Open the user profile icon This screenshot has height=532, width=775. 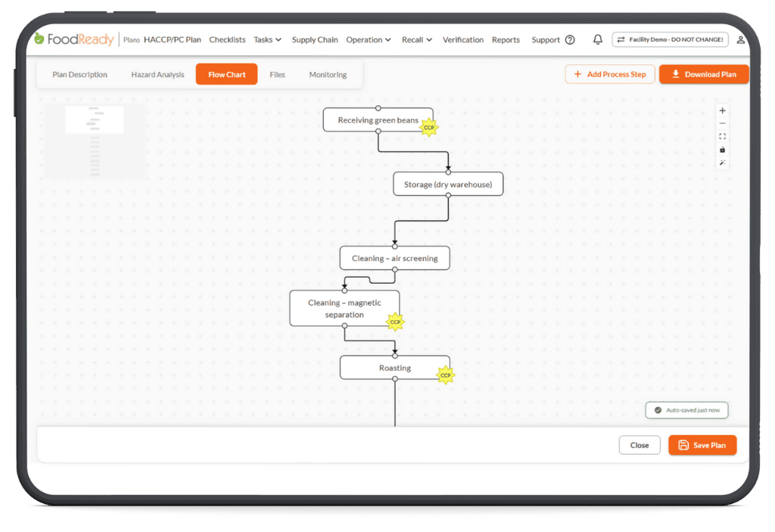740,40
